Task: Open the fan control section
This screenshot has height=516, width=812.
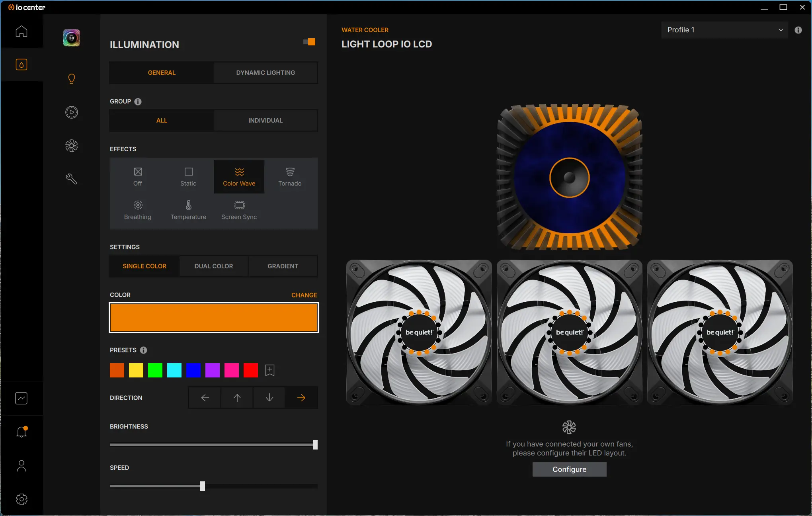Action: (72, 146)
